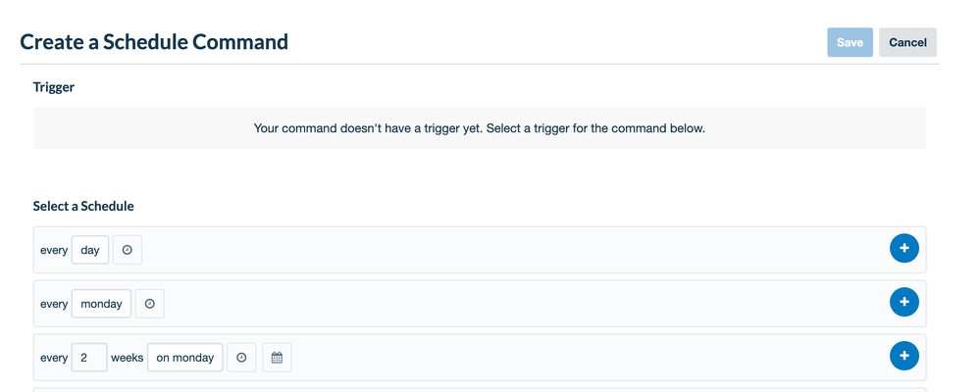980x392 pixels.
Task: Select the 'every day' schedule row
Action: 480,250
